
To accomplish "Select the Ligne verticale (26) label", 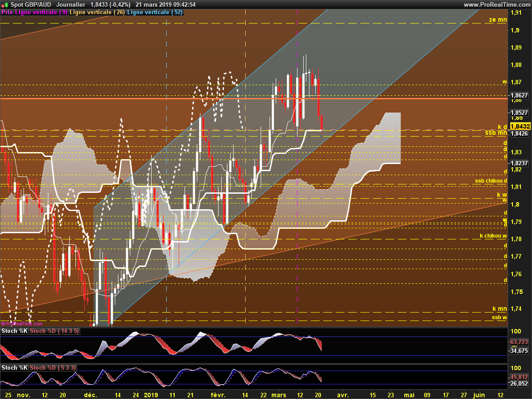I will point(98,12).
